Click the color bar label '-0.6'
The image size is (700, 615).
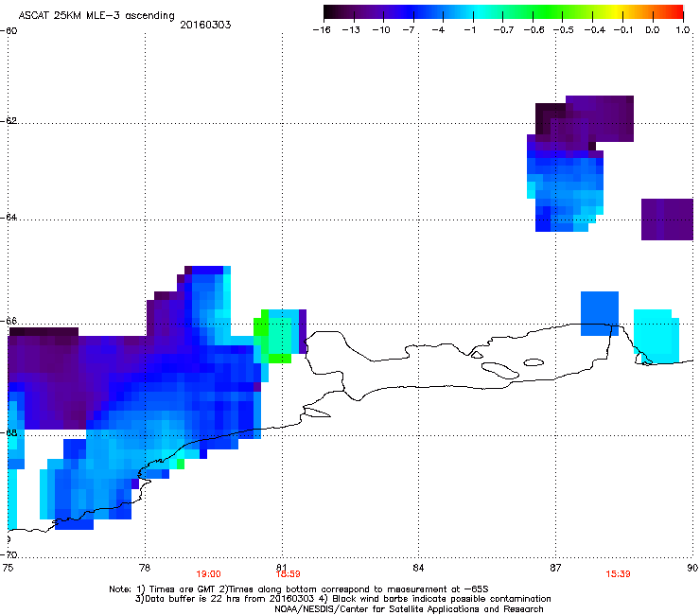tap(534, 30)
